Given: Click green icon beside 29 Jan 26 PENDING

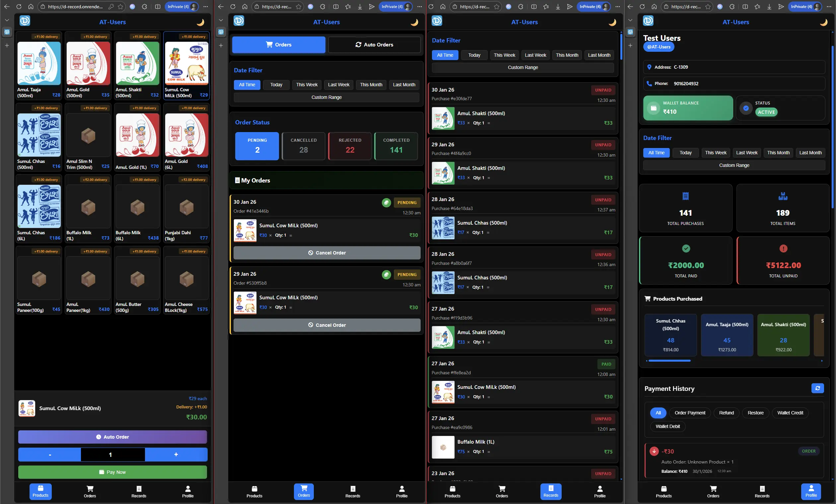Looking at the screenshot, I should pyautogui.click(x=386, y=275).
